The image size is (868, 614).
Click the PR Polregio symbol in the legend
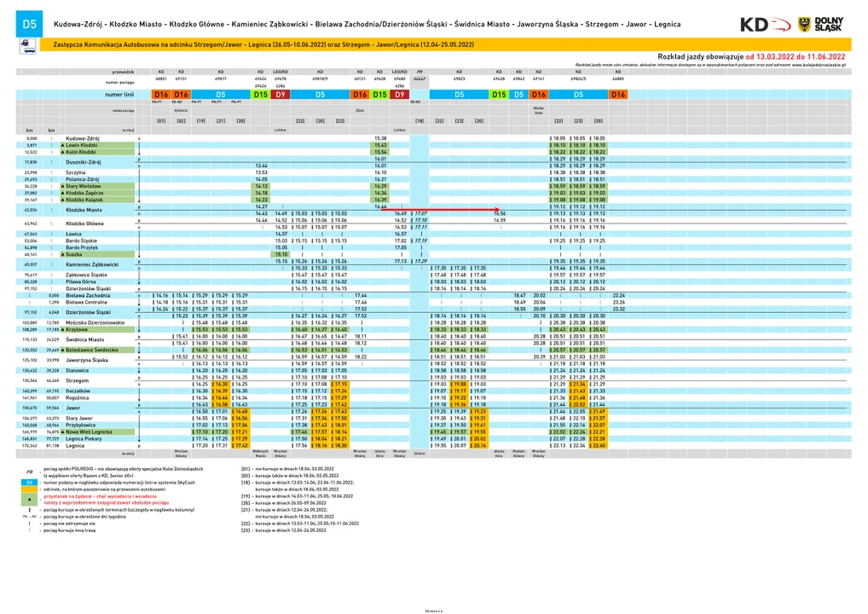click(29, 472)
